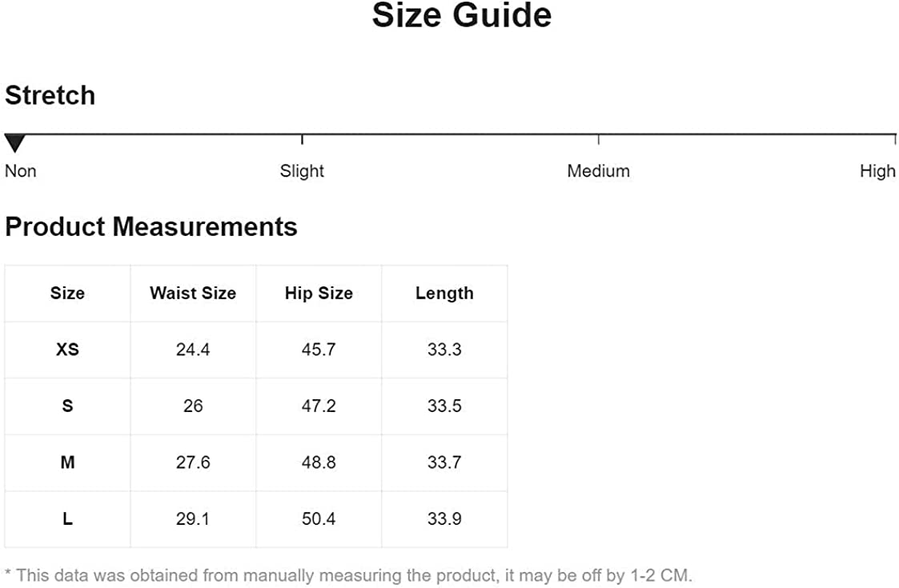Click the Stretch section heading
Viewport: 899px width, 588px height.
click(x=50, y=95)
